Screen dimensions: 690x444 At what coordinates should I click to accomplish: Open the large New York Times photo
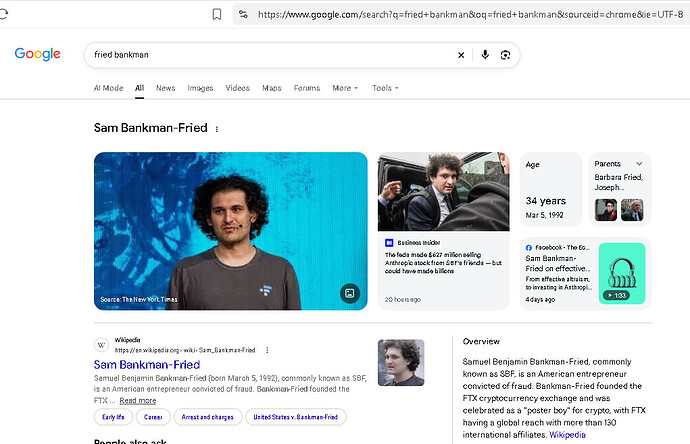(231, 231)
